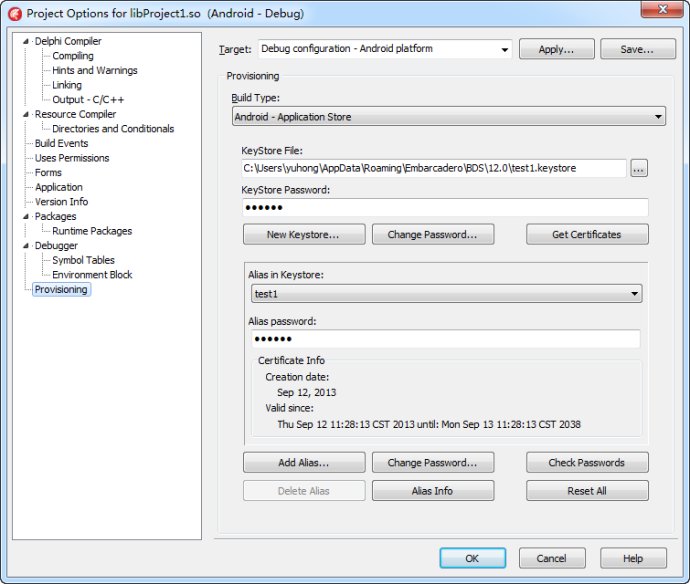The height and width of the screenshot is (584, 690).
Task: Browse for KeyStore file with ellipsis button
Action: pos(639,168)
